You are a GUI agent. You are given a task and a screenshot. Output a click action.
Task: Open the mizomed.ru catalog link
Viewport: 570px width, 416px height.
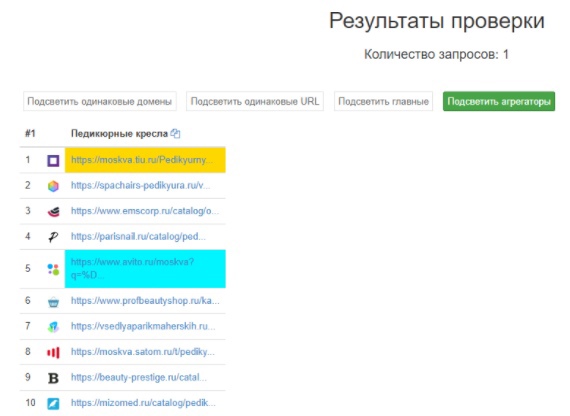tap(143, 403)
